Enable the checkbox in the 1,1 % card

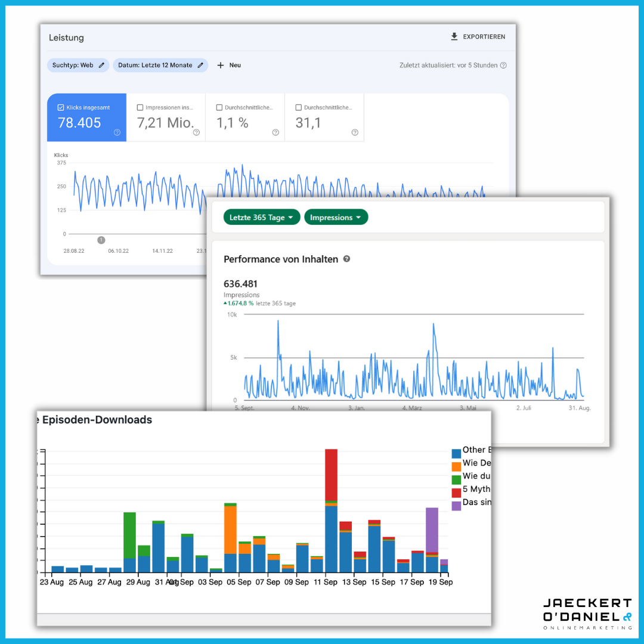(219, 107)
